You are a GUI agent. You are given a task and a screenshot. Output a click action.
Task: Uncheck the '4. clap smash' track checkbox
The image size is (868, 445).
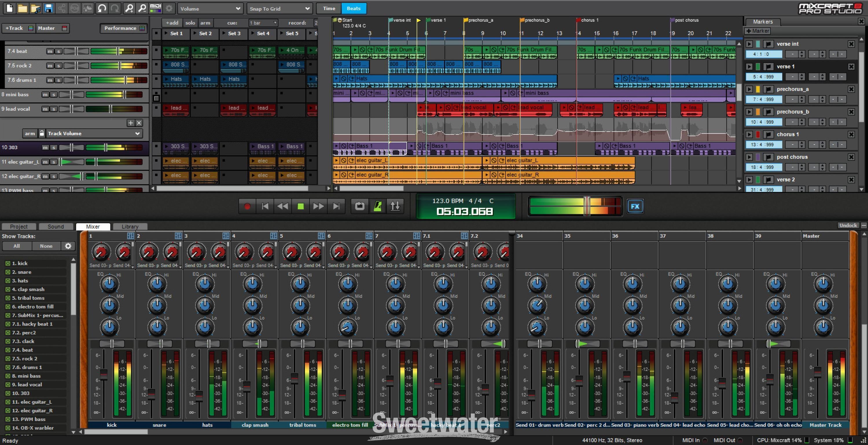(x=8, y=289)
